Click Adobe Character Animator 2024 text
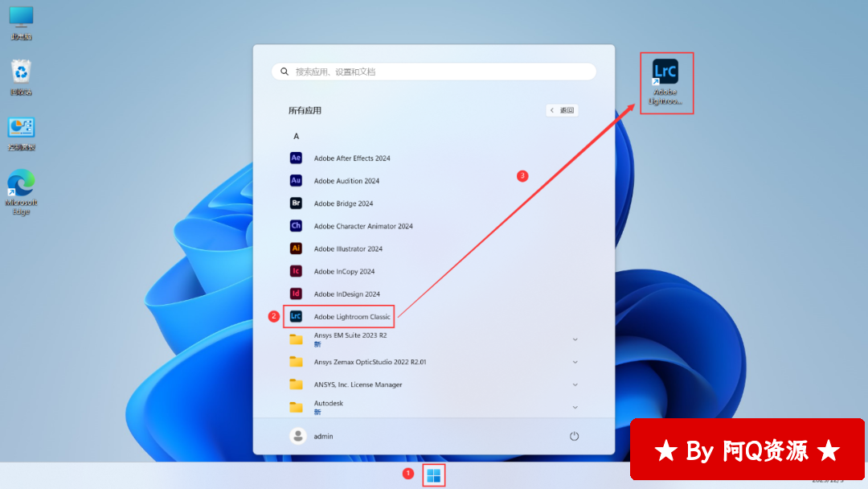The height and width of the screenshot is (489, 868). coord(363,227)
